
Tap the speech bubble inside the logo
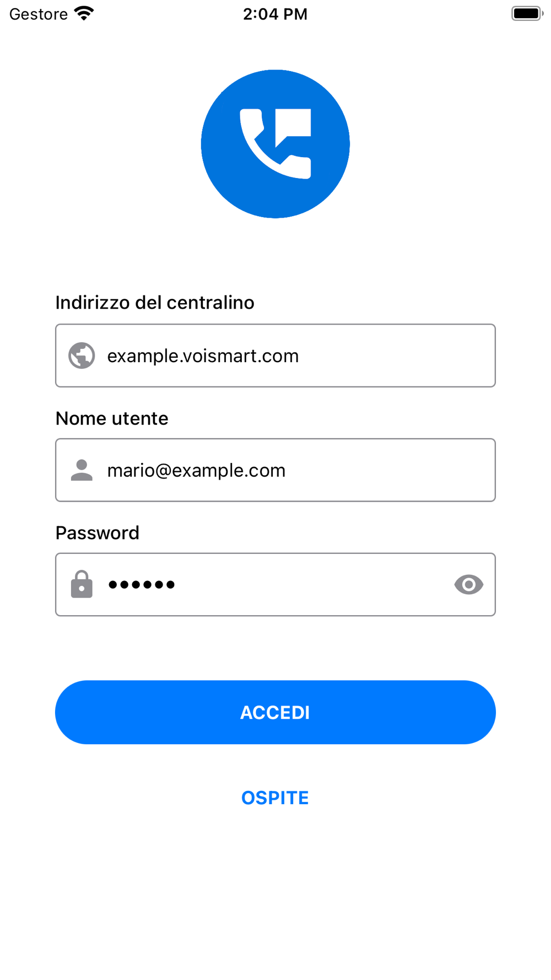[293, 127]
